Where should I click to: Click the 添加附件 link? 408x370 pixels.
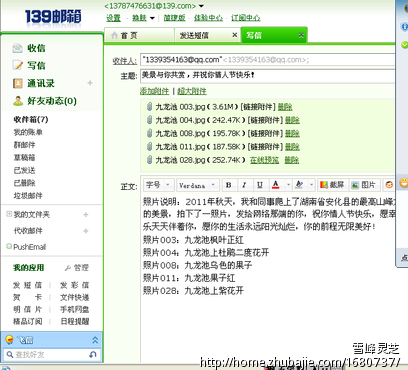(x=155, y=91)
